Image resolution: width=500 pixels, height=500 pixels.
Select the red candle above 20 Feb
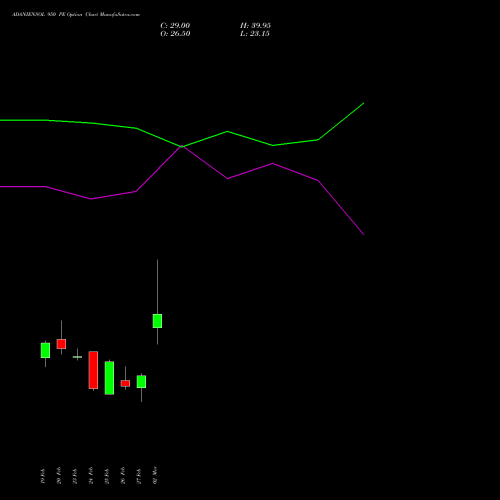[61, 344]
